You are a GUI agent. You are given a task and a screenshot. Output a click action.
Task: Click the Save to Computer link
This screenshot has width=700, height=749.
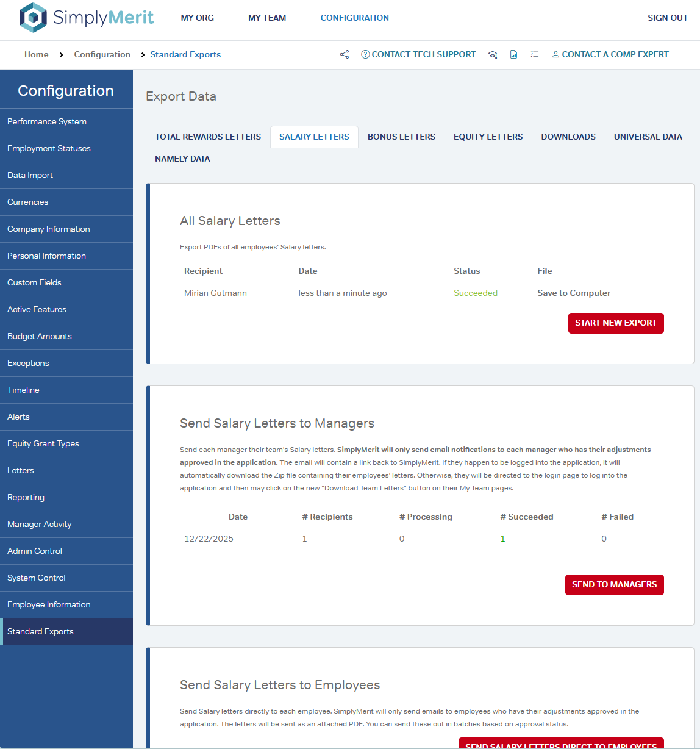tap(574, 293)
